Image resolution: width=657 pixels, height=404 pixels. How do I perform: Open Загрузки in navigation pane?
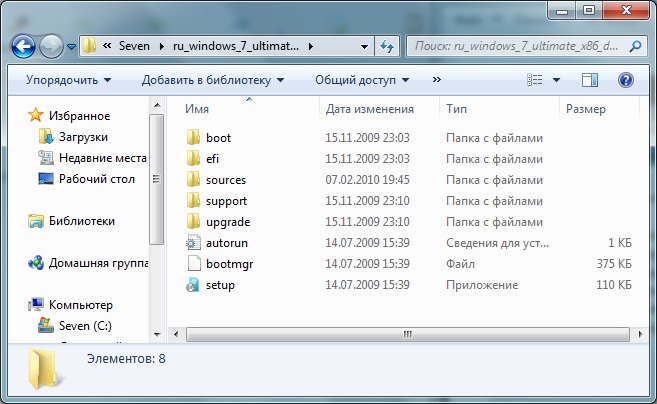pos(83,137)
